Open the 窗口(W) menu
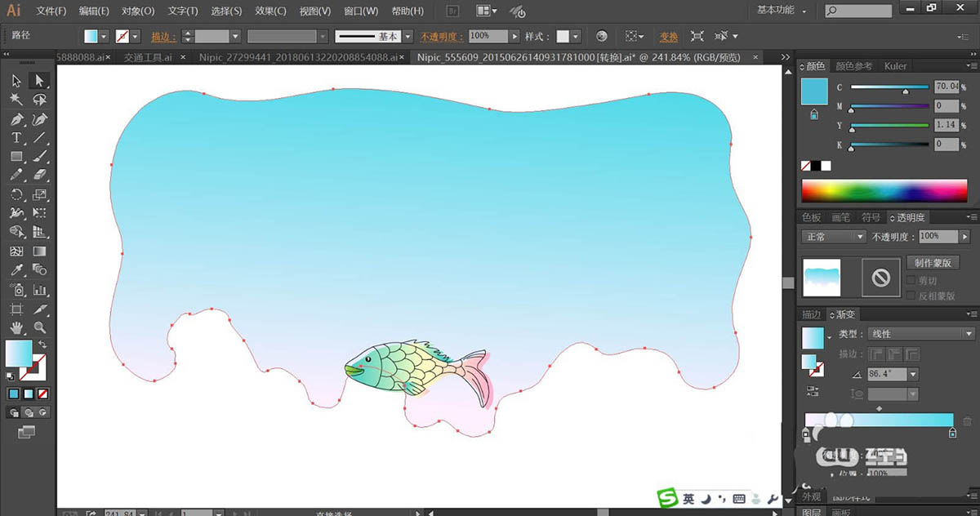The width and height of the screenshot is (980, 516). (x=361, y=11)
